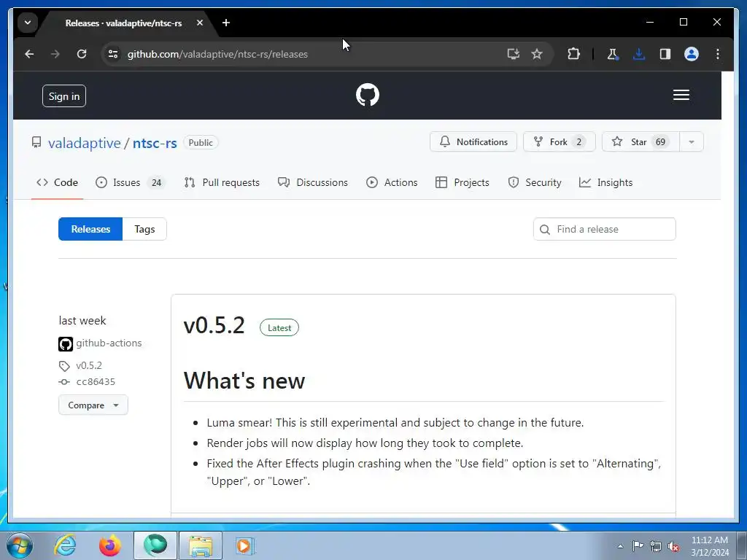This screenshot has width=747, height=560.
Task: Open Windows Explorer folder in taskbar
Action: pyautogui.click(x=201, y=545)
